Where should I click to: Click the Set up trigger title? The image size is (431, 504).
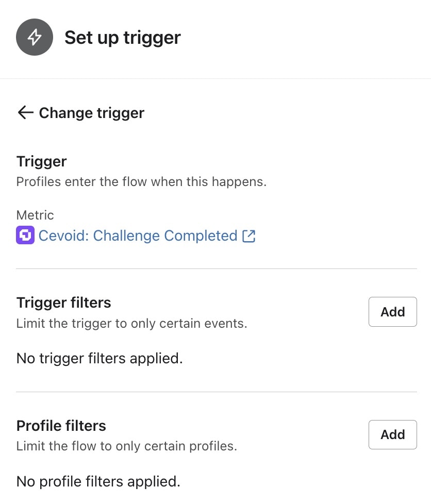(122, 38)
